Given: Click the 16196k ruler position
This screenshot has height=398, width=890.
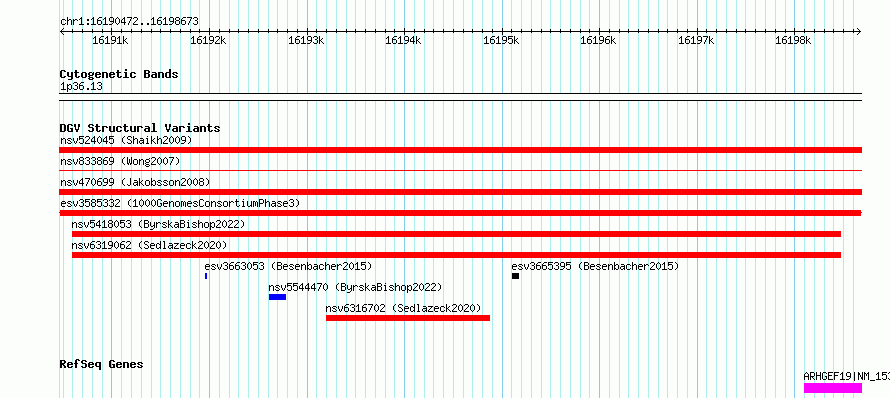Looking at the screenshot, I should pyautogui.click(x=598, y=40).
